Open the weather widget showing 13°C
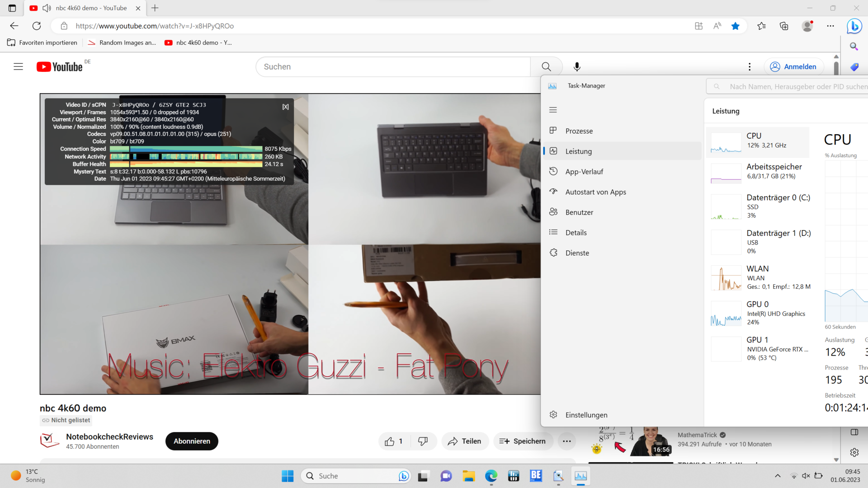868x488 pixels. (x=28, y=476)
